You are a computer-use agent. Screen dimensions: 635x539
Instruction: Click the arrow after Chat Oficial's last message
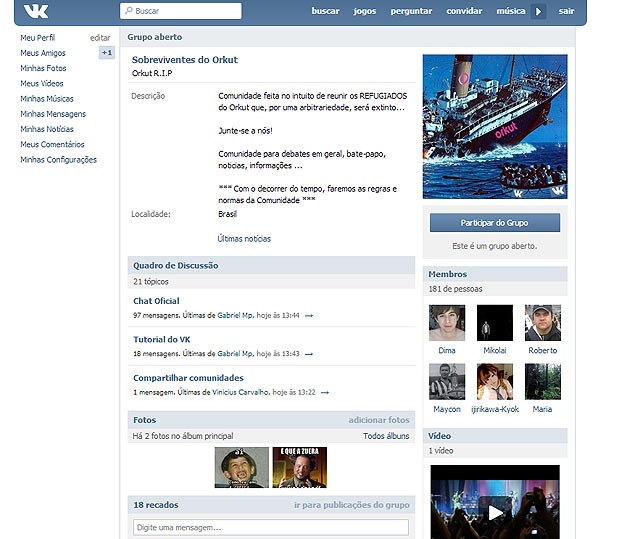pyautogui.click(x=309, y=315)
